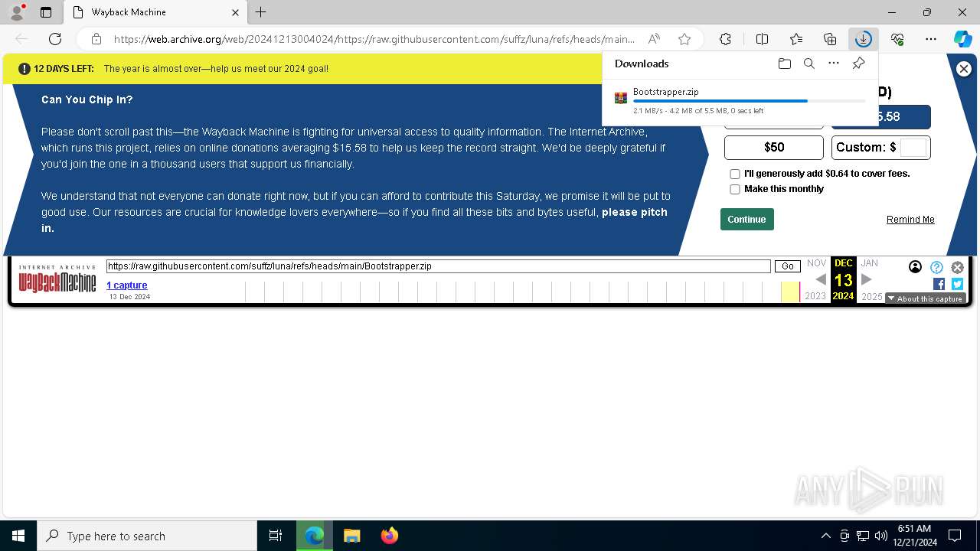Open downloads folder icon in Downloads panel
Screen dimensions: 980x551
[x=784, y=64]
